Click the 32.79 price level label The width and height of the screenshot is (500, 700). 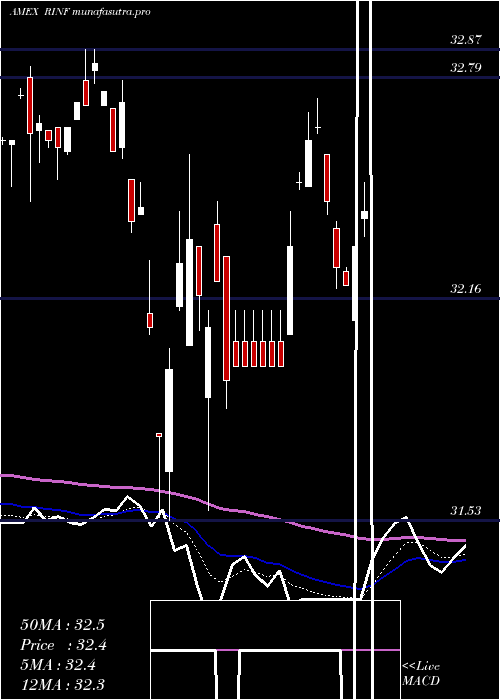click(466, 68)
